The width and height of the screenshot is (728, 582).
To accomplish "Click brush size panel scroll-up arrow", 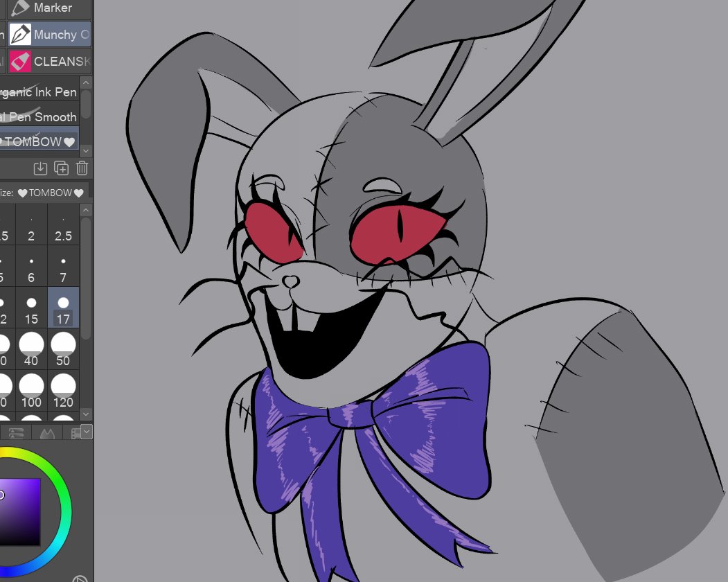I will pos(85,211).
